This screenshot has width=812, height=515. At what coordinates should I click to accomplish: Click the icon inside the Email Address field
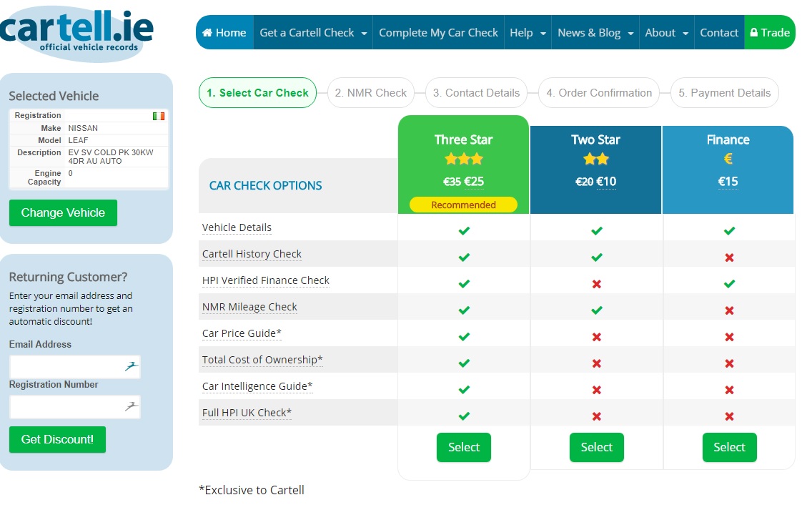[132, 366]
